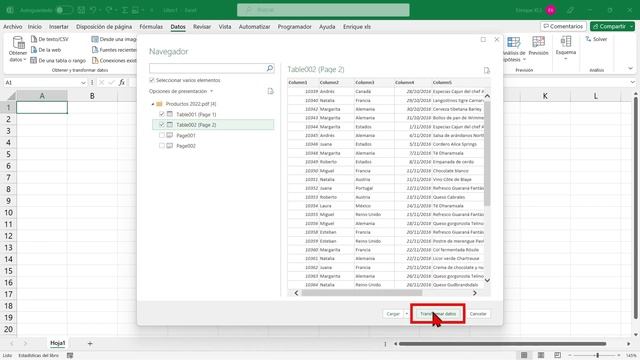
Task: Select Table001 (Page 1) in tree
Action: click(196, 114)
